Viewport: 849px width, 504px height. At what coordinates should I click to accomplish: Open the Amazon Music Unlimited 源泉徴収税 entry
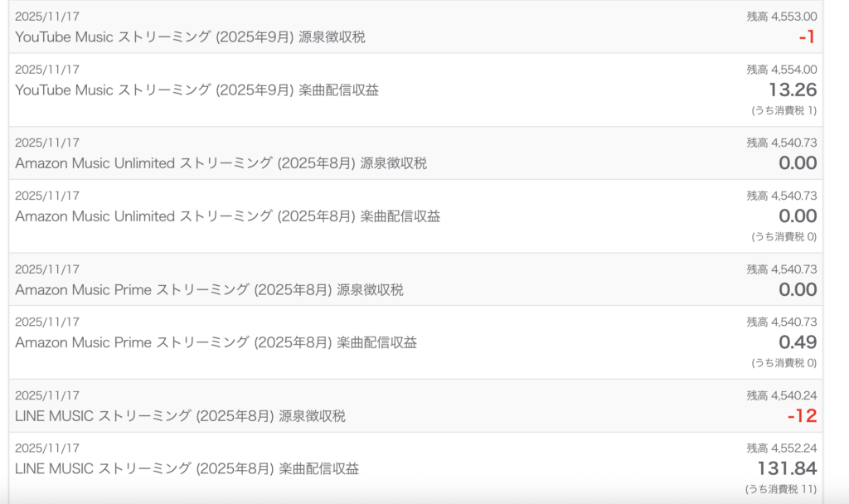pyautogui.click(x=221, y=163)
